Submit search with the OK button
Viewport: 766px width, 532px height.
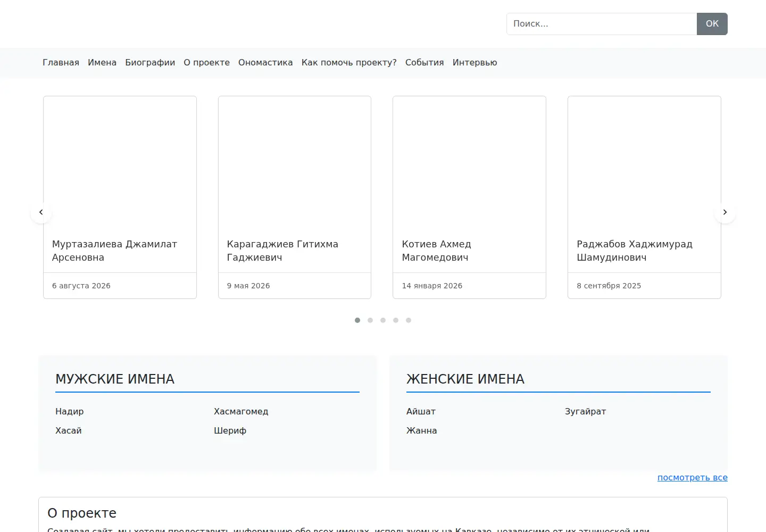click(x=712, y=24)
